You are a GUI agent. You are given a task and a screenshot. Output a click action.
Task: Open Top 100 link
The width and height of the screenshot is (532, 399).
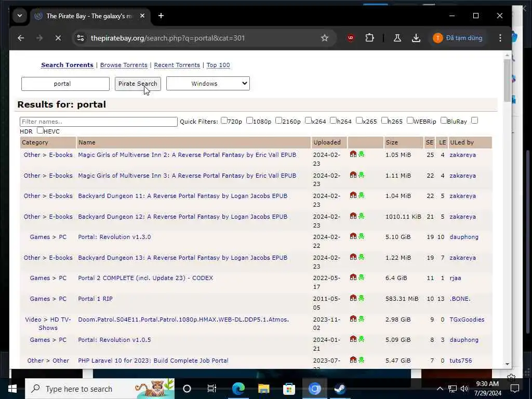pos(218,65)
